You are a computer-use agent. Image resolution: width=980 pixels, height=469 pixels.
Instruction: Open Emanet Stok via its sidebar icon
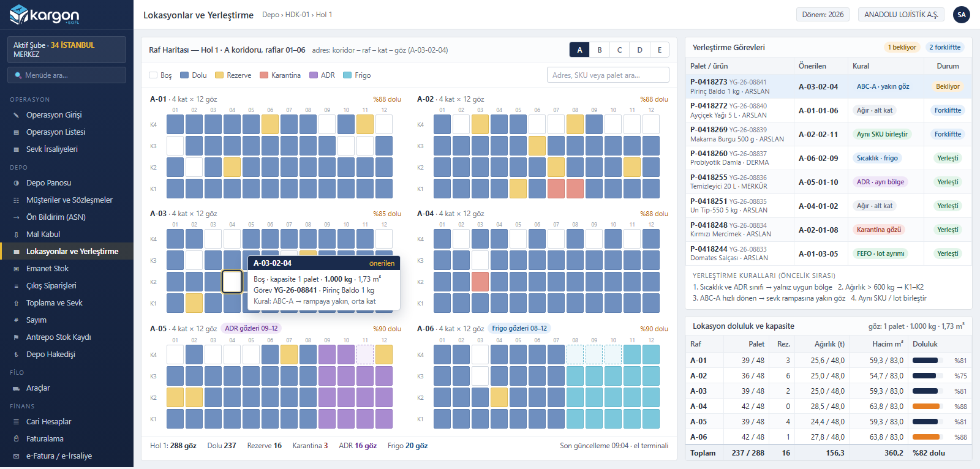point(16,269)
